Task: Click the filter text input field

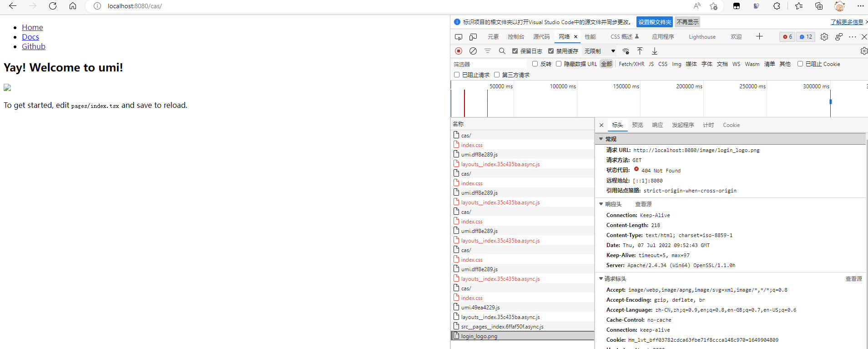Action: click(x=490, y=64)
